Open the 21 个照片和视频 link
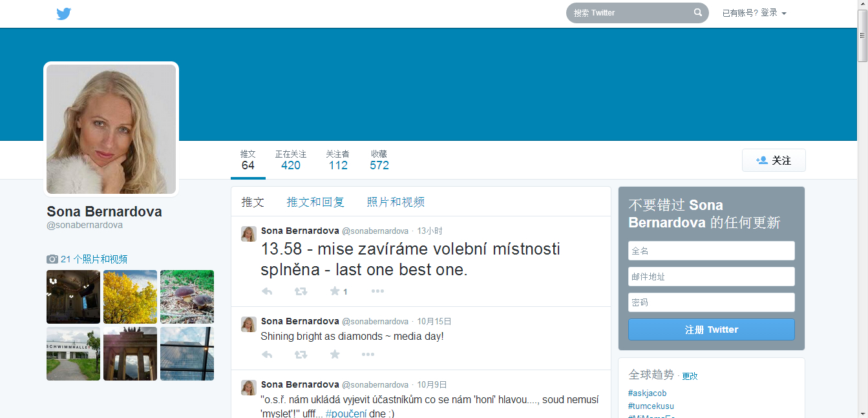The image size is (868, 418). (x=94, y=259)
